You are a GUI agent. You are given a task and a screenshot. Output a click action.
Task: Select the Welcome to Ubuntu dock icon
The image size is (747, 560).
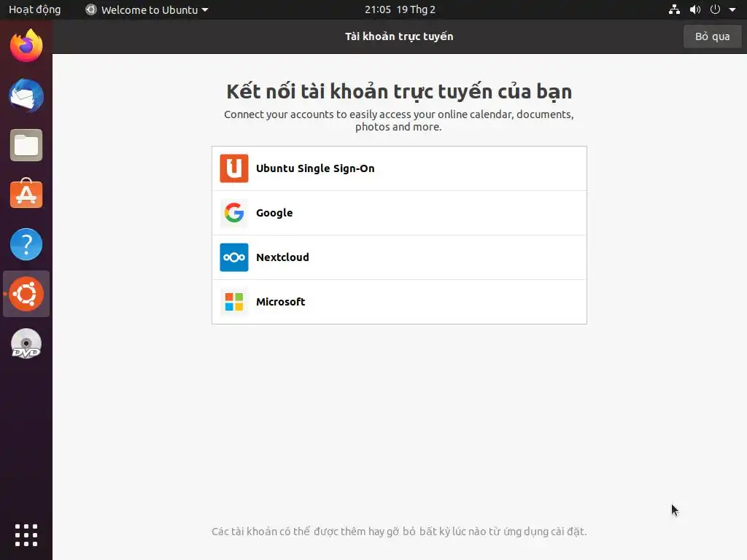[x=26, y=294]
